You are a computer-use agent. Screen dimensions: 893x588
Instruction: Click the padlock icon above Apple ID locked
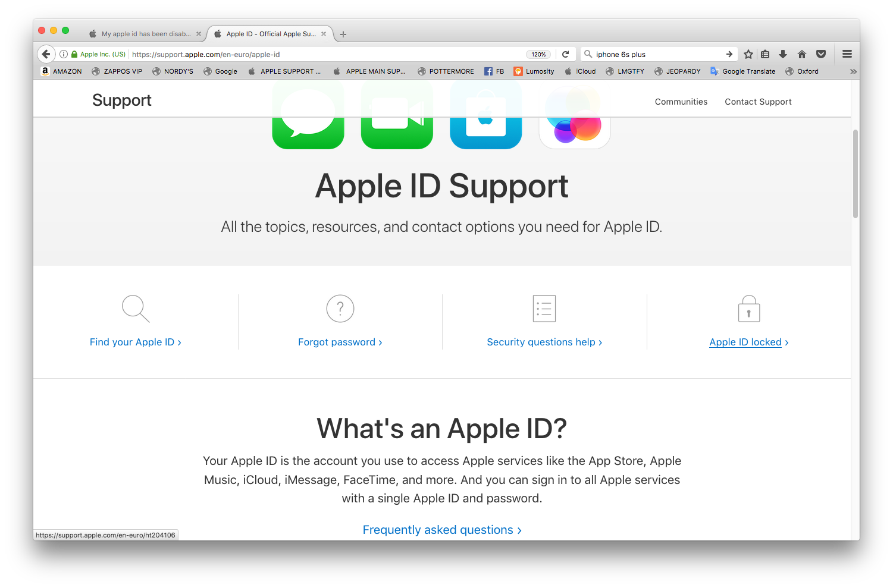[749, 309]
